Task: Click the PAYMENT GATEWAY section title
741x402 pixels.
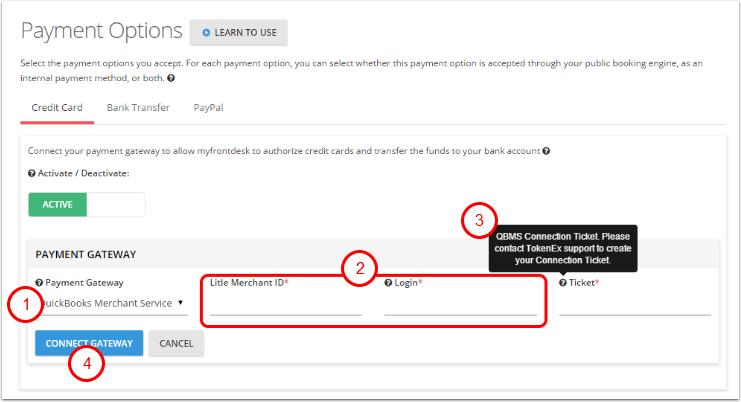Action: tap(86, 255)
